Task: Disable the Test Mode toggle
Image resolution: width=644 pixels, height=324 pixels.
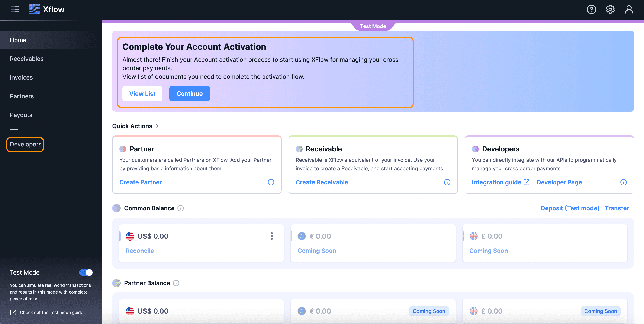Action: coord(86,272)
